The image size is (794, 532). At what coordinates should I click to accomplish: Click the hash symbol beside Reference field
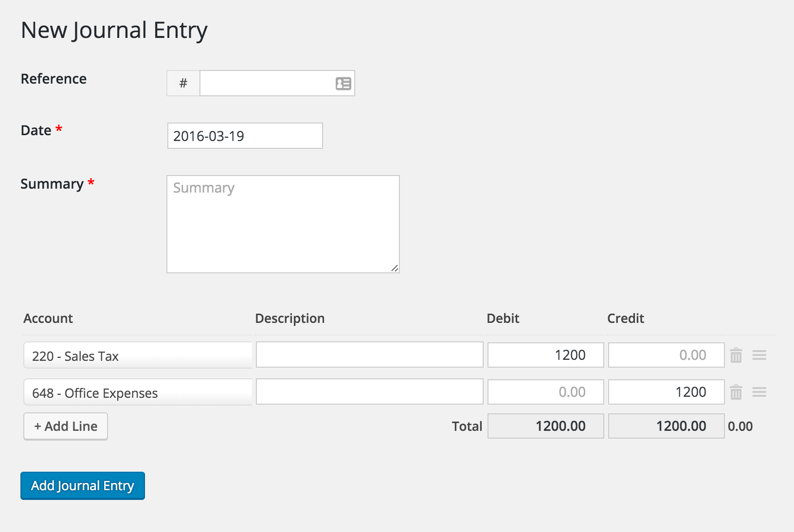[183, 84]
